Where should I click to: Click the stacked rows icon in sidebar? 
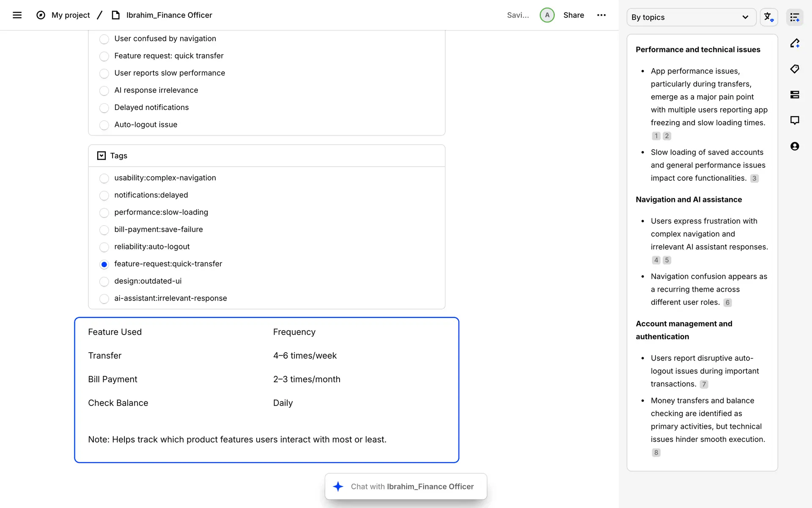point(795,95)
